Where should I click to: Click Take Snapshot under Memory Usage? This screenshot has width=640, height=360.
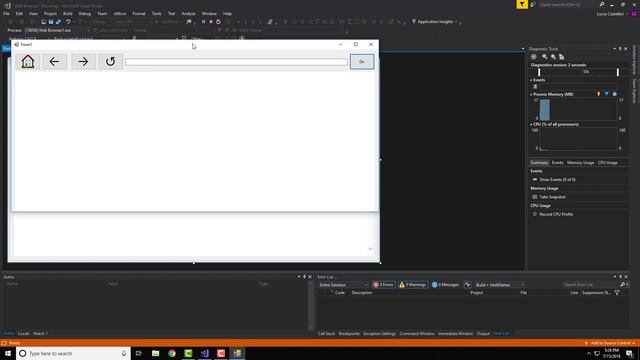(552, 197)
